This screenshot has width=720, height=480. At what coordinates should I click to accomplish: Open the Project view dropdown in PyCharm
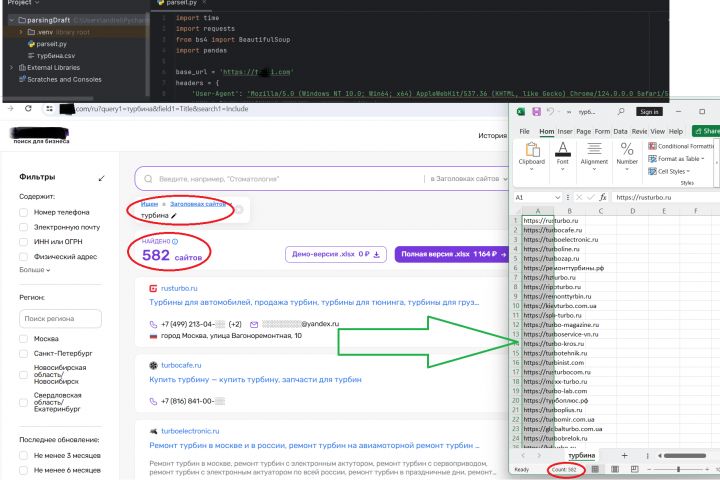click(x=23, y=3)
